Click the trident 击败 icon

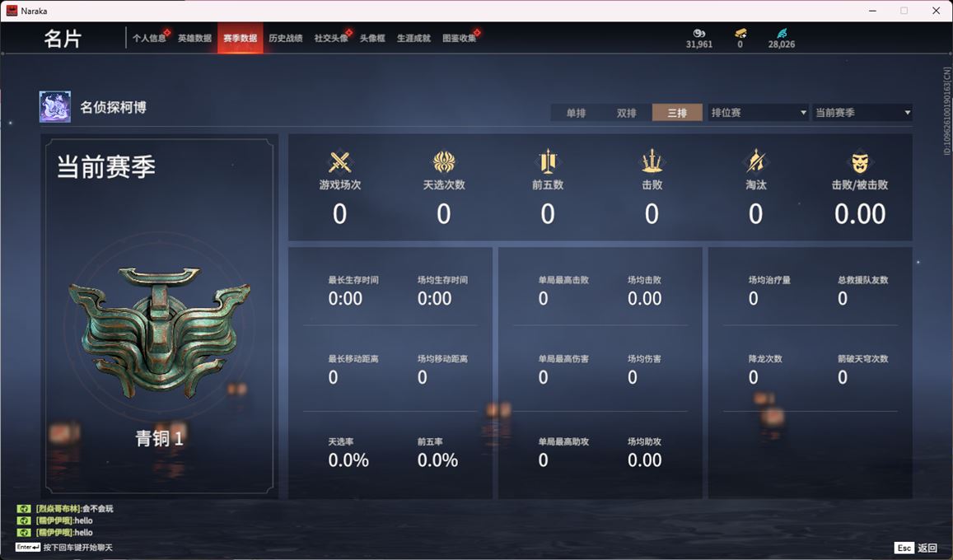(652, 161)
